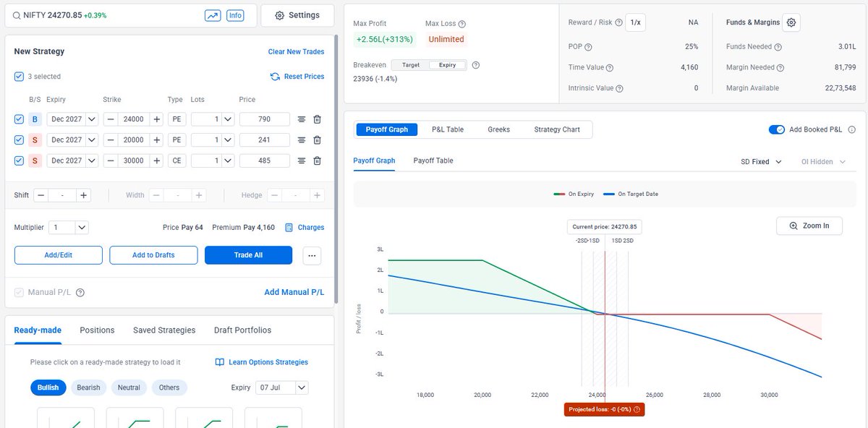Open the Positions tab
The image size is (868, 428).
[x=97, y=330]
